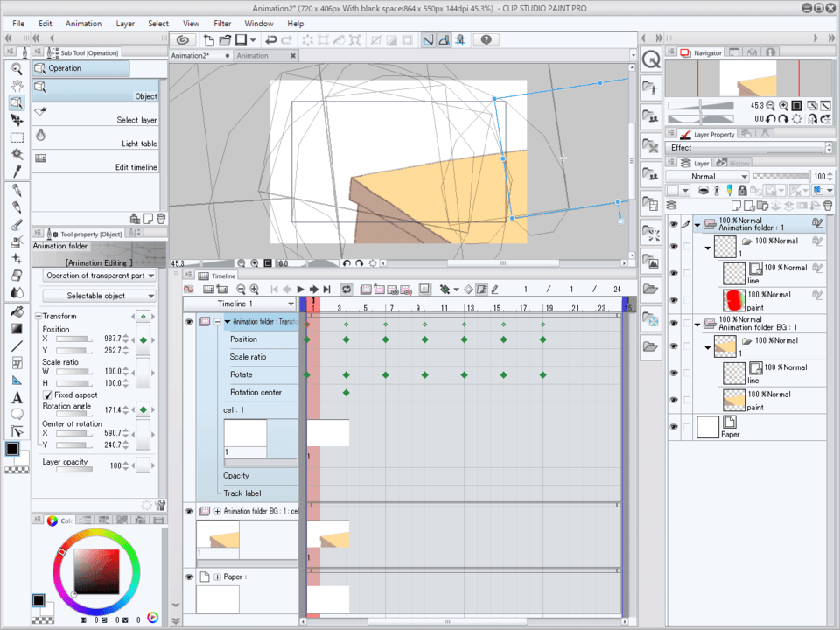Select the Balloon tool
The image size is (840, 630).
17,415
